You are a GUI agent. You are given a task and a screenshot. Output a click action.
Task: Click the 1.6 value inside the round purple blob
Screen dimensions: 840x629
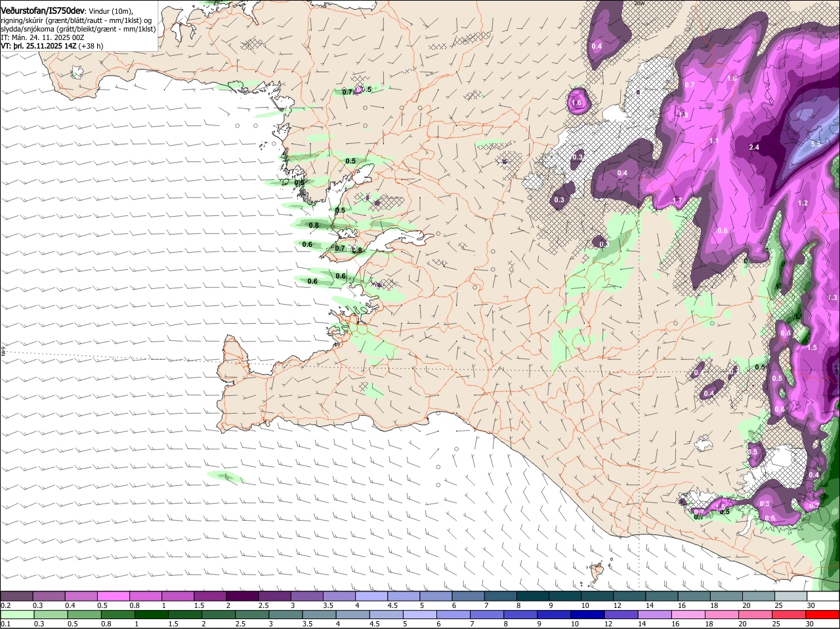click(577, 103)
